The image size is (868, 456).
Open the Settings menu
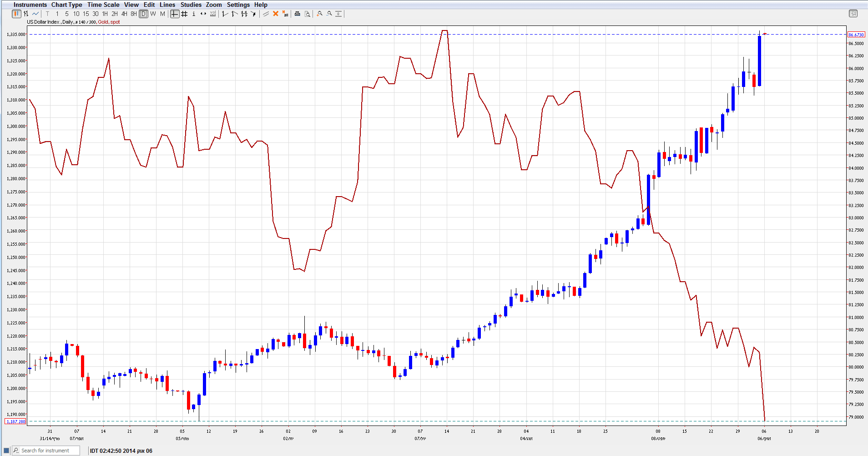[238, 5]
